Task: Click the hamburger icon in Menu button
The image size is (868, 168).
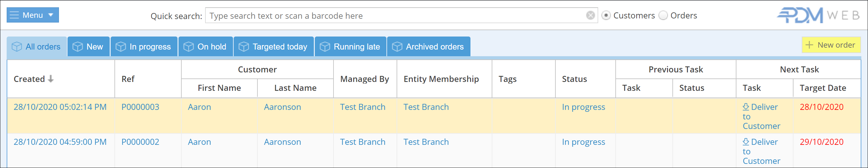Action: pos(14,15)
